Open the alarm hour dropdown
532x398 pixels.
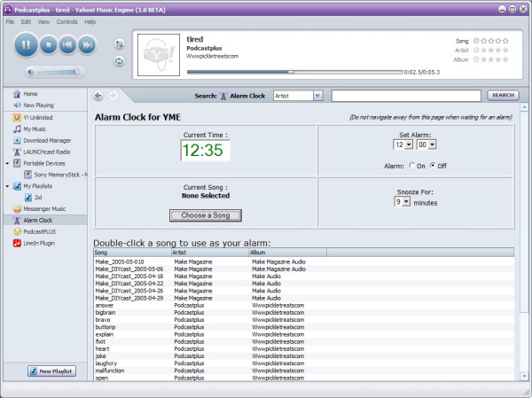(x=409, y=144)
